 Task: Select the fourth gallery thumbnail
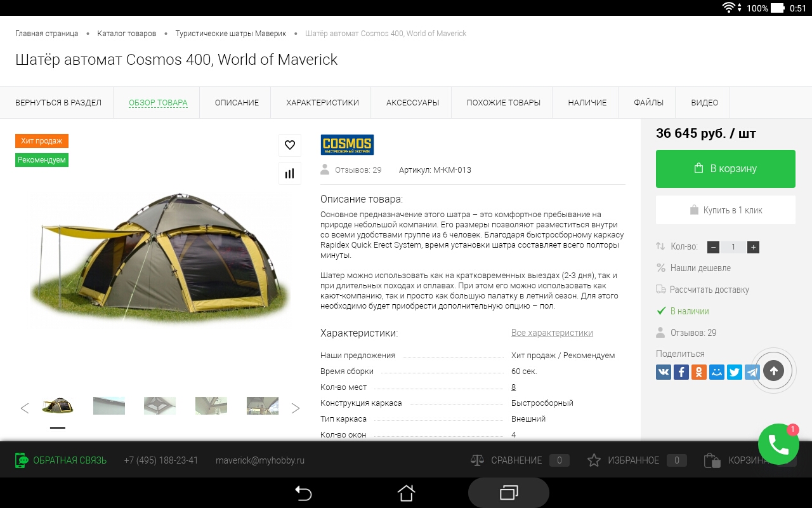(x=211, y=406)
